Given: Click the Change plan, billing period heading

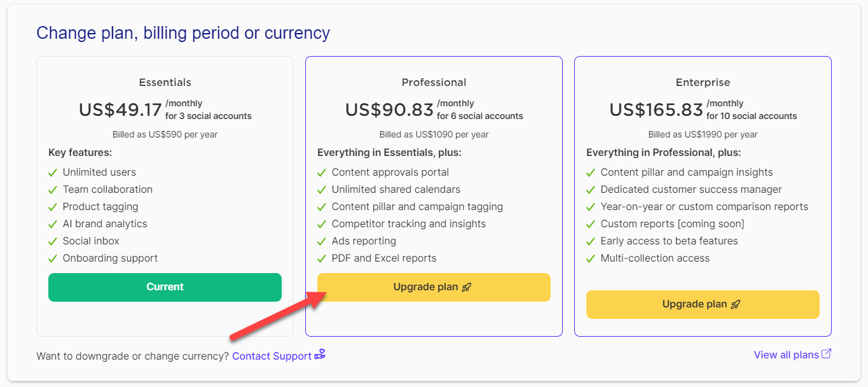Looking at the screenshot, I should pyautogui.click(x=183, y=32).
